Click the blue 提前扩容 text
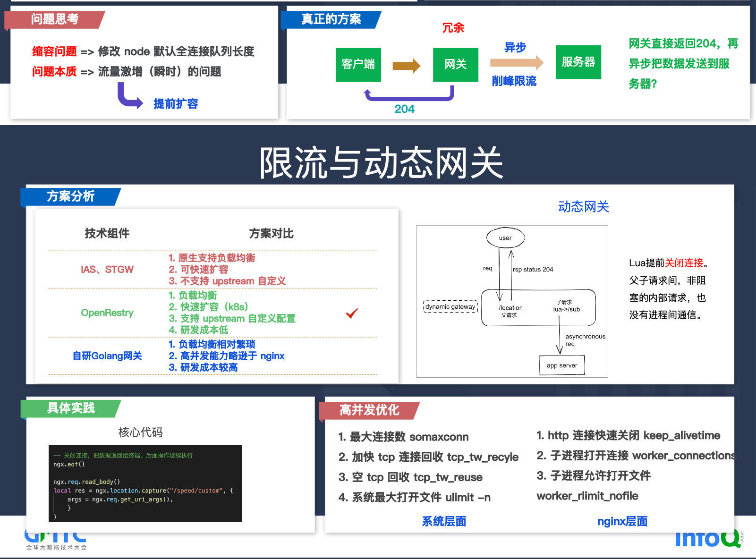This screenshot has width=756, height=559. pyautogui.click(x=175, y=104)
